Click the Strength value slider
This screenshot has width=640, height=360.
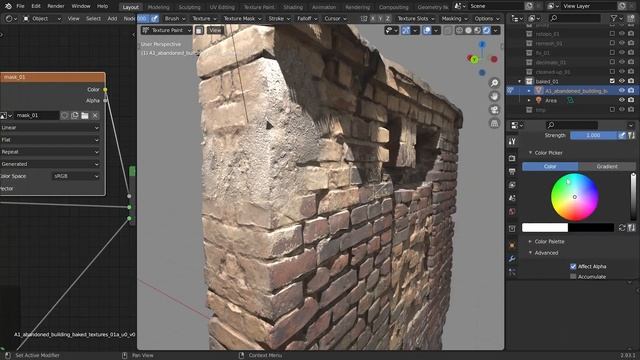[593, 136]
